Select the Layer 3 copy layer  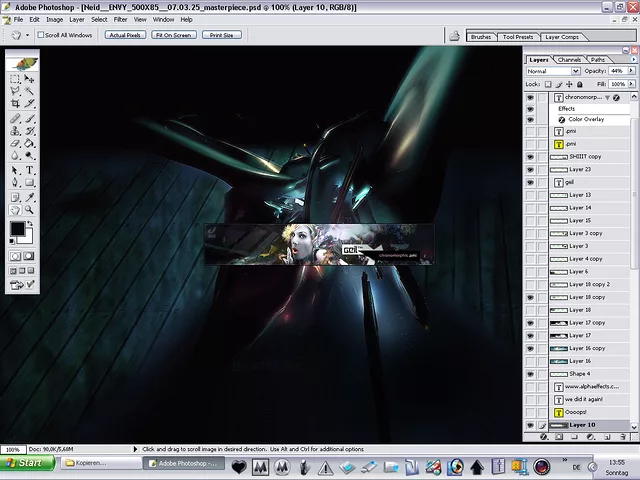[x=590, y=233]
